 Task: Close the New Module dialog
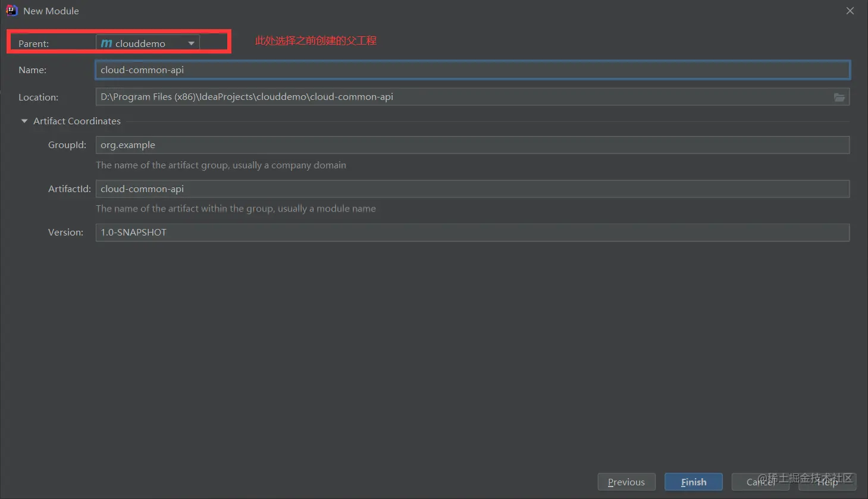point(850,11)
